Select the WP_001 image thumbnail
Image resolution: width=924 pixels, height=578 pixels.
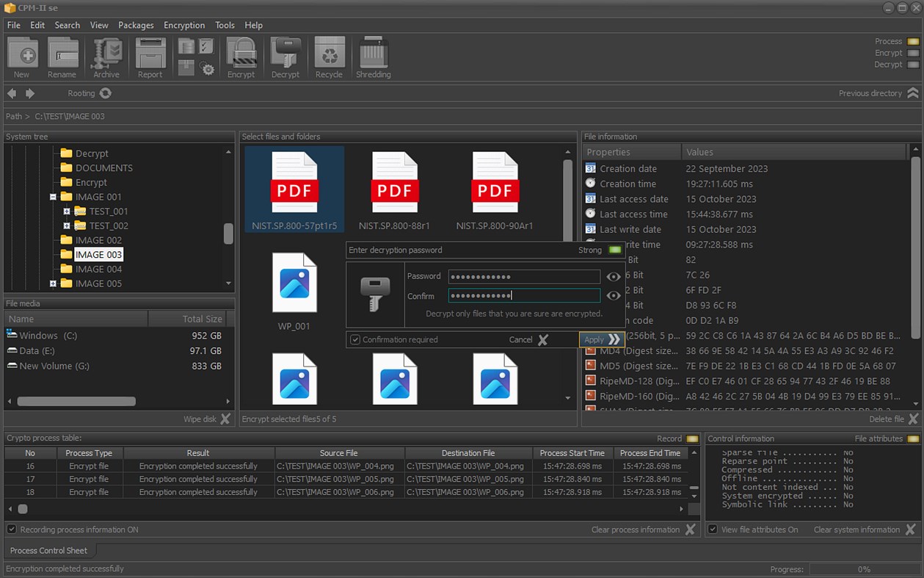(294, 283)
